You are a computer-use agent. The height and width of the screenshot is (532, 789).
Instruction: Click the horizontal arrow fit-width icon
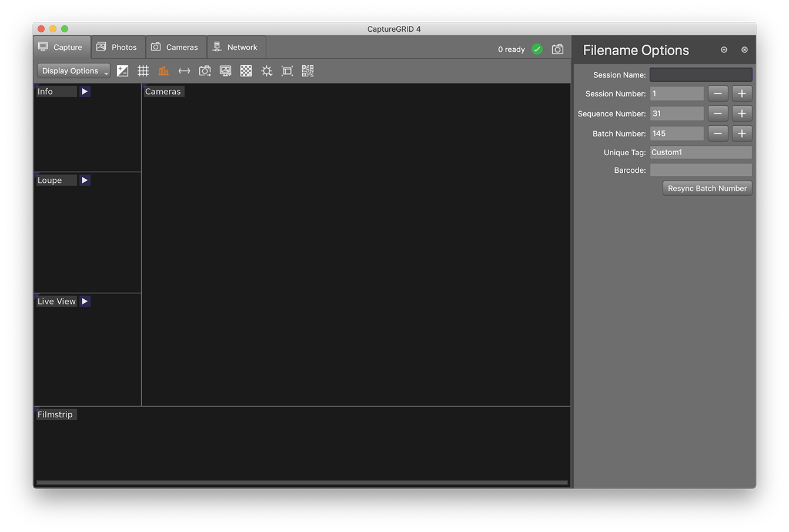point(184,71)
